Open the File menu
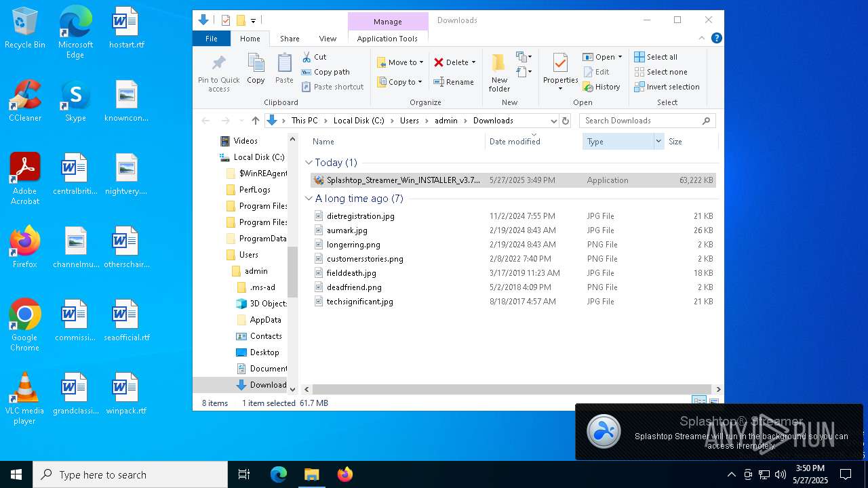Screen dimensions: 868x488 [212, 39]
